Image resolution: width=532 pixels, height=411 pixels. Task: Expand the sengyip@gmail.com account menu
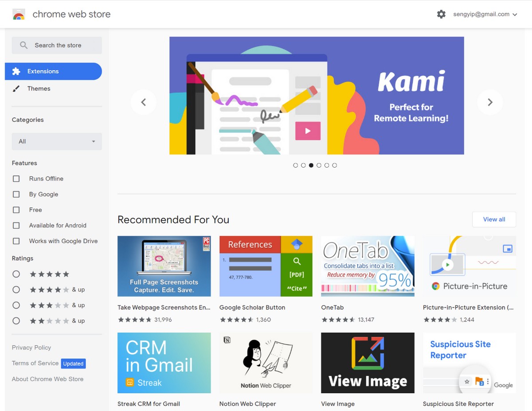(x=485, y=14)
